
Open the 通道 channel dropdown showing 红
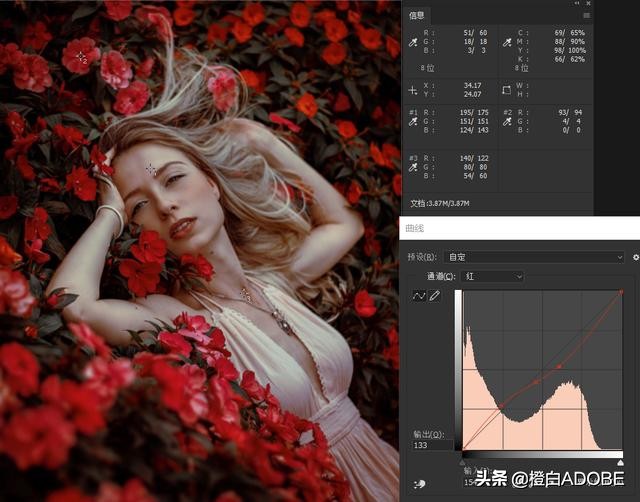[492, 276]
